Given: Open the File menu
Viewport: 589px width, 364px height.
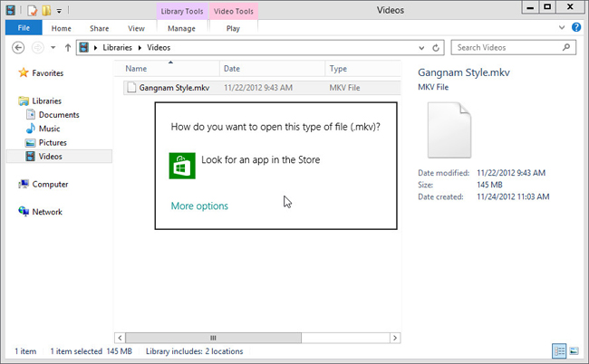Looking at the screenshot, I should coord(24,28).
